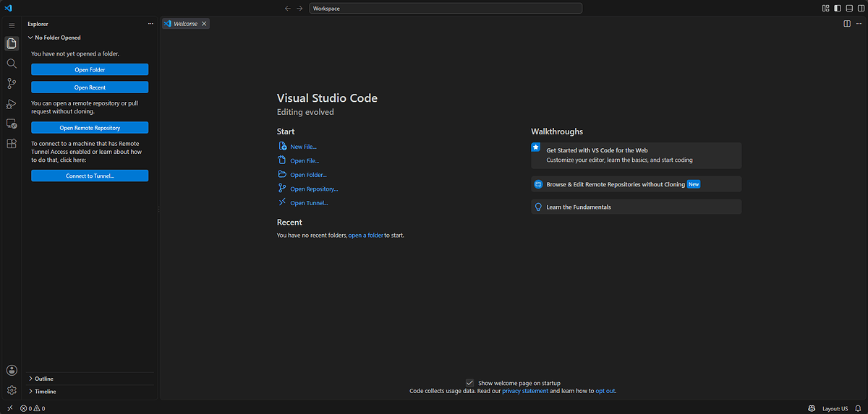Click the New File icon under Start
This screenshot has width=868, height=414.
[283, 146]
